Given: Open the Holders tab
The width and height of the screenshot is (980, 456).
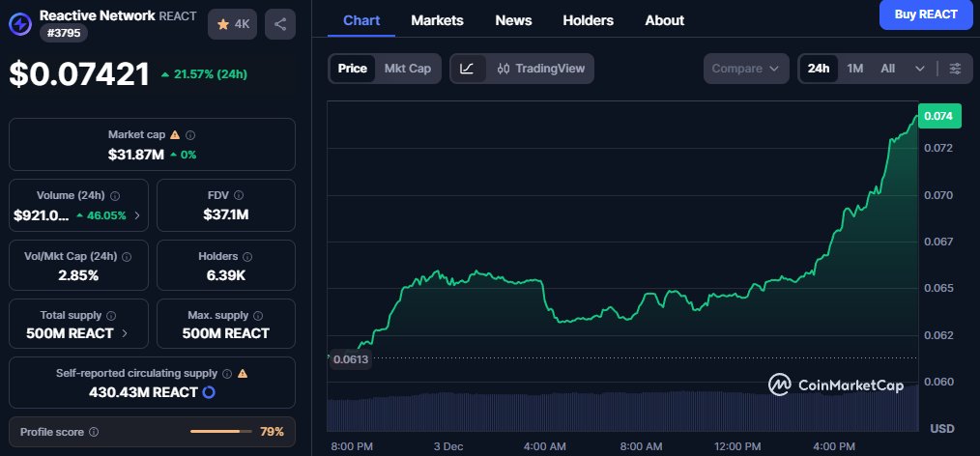Looking at the screenshot, I should [589, 20].
